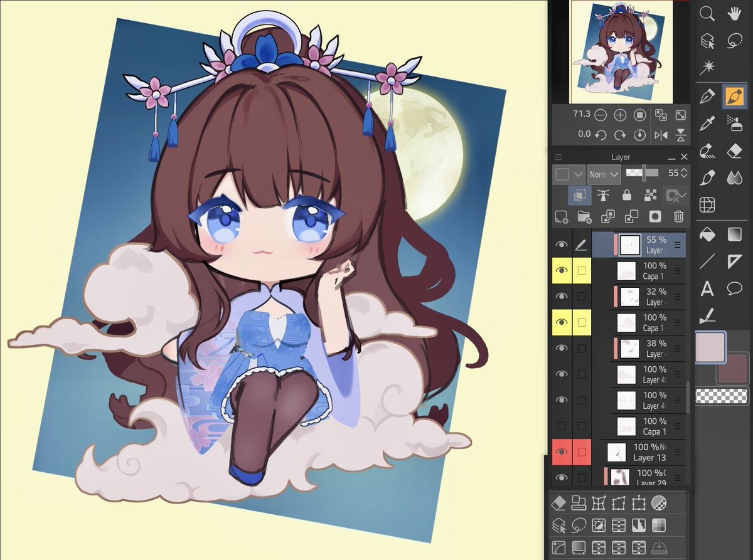753x560 pixels.
Task: Open the blending mode dropdown showing Normal
Action: click(602, 174)
